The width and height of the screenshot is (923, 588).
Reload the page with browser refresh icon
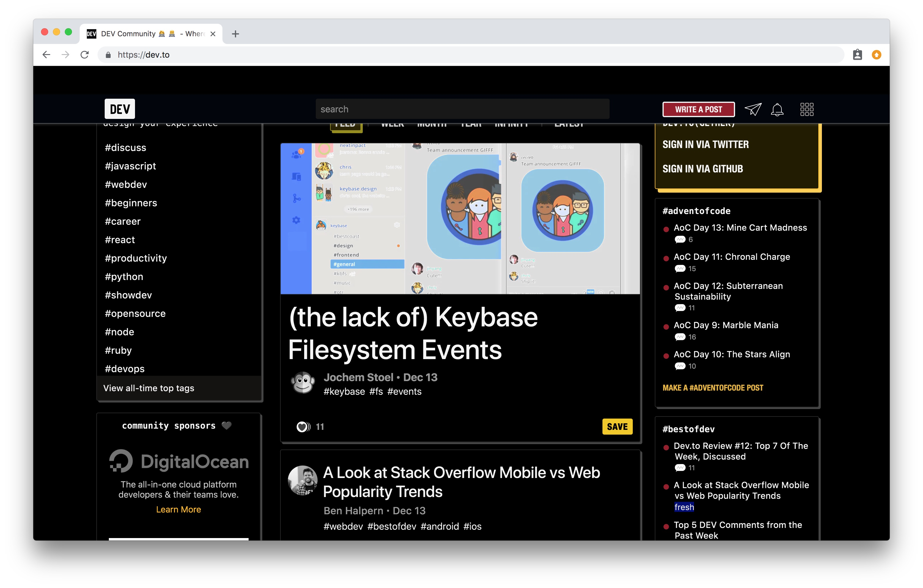(x=85, y=55)
